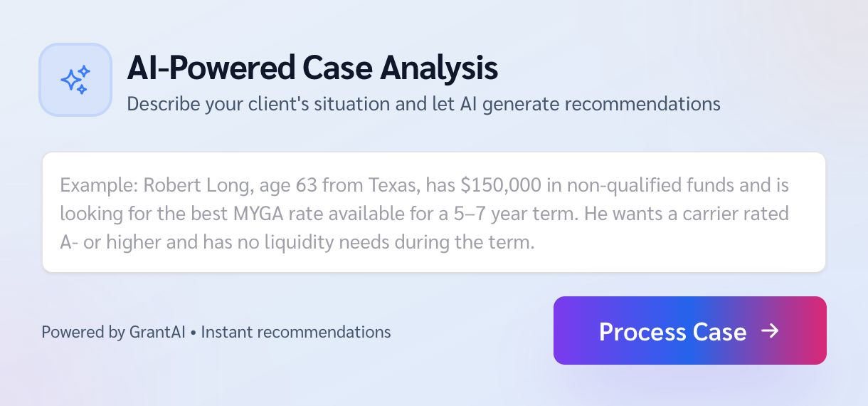
Task: Click the small bottom star of the sparkle icon
Action: tap(82, 90)
